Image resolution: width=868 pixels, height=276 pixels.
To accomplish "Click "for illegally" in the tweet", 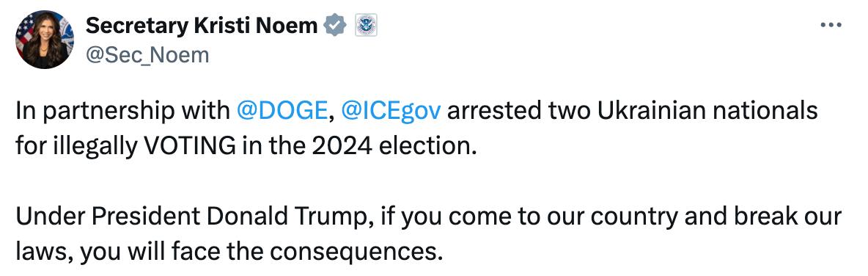I will pyautogui.click(x=77, y=146).
